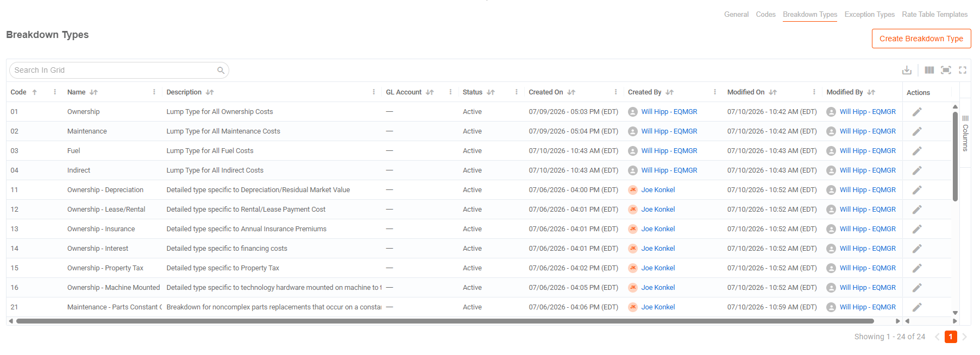
Task: Open Joe Konkel creator link in row 21
Action: tap(658, 307)
